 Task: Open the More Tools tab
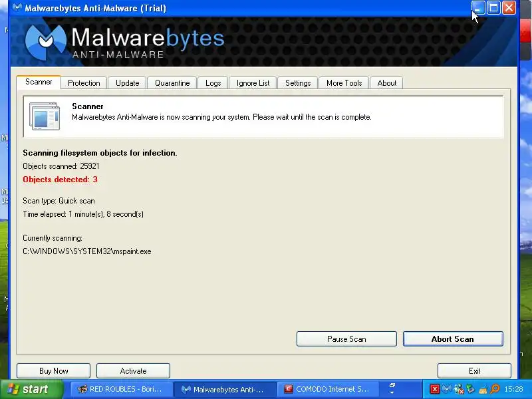(344, 83)
